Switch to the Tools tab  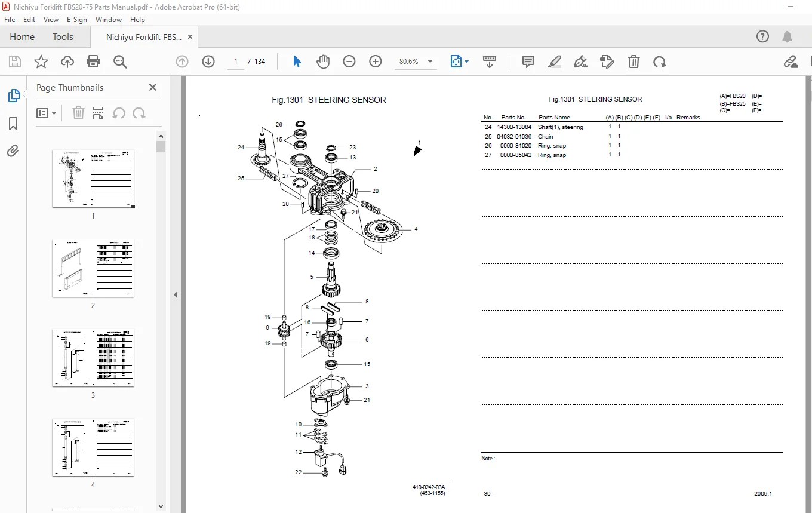[x=63, y=36]
